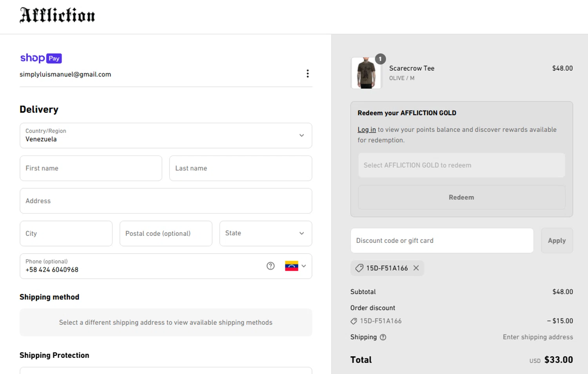588x374 pixels.
Task: Open the Select AFFLICTION GOLD to redeem box
Action: pos(461,165)
